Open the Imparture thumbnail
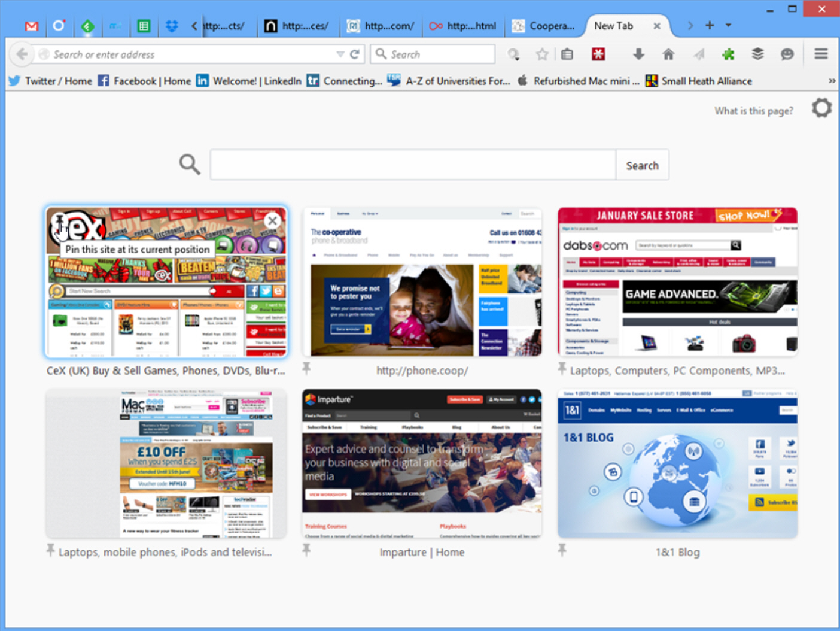Image resolution: width=840 pixels, height=631 pixels. (422, 464)
